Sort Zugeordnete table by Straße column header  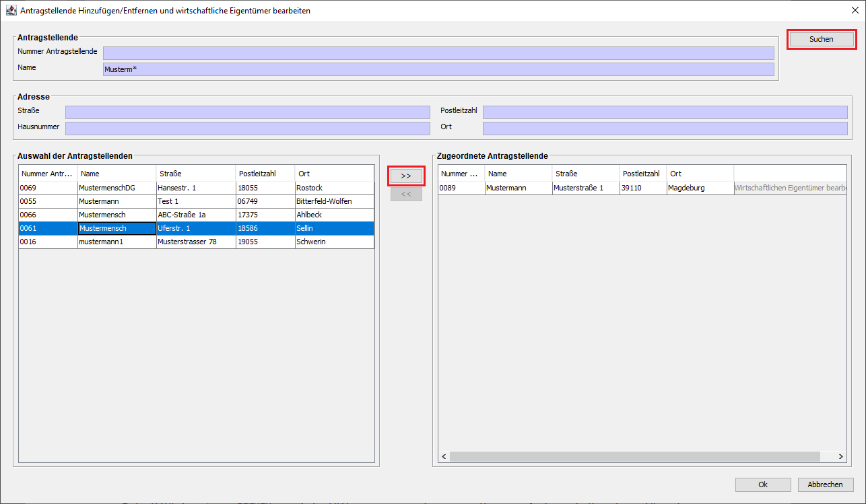click(586, 174)
